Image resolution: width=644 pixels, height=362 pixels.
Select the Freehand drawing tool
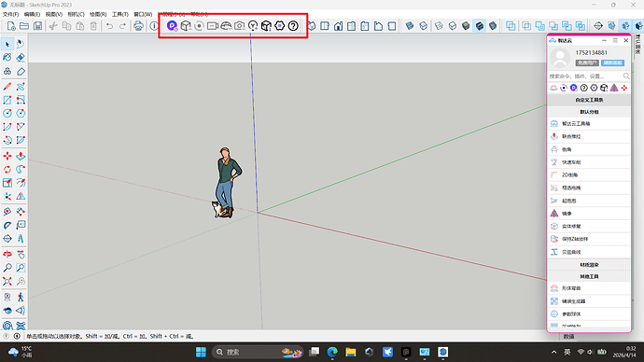point(21,87)
